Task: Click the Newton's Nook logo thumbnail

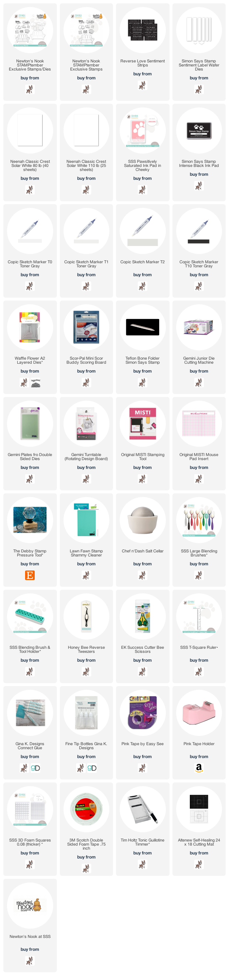Action: (30, 905)
